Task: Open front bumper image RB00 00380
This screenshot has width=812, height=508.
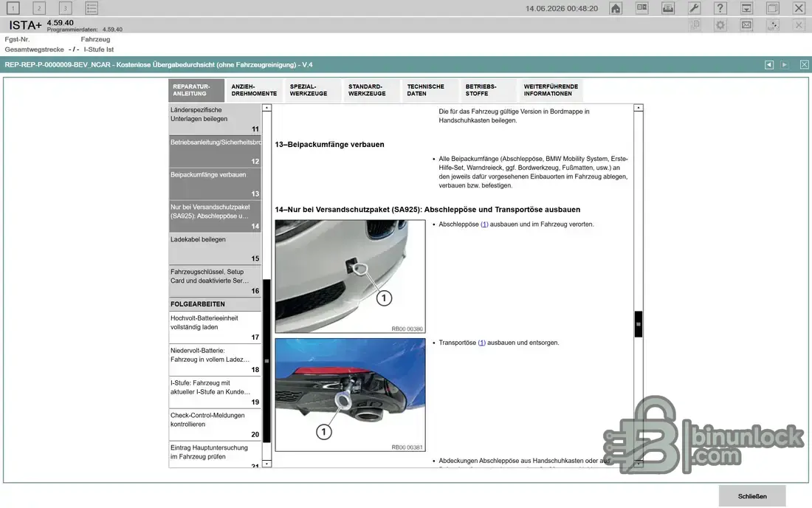Action: [350, 276]
